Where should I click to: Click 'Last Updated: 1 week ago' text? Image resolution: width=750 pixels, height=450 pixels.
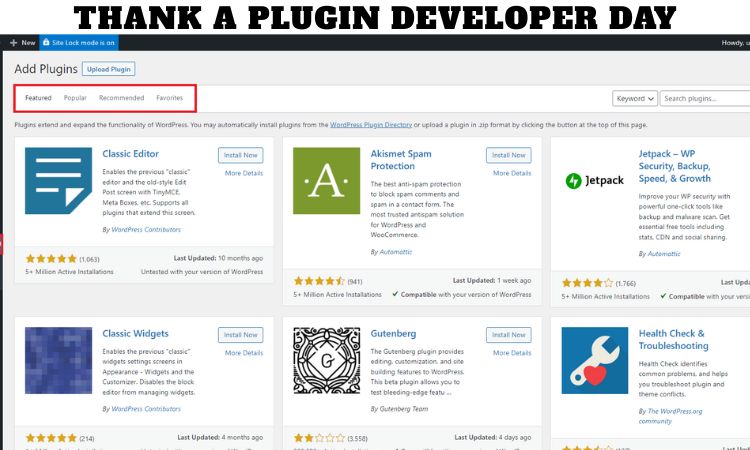tap(492, 281)
